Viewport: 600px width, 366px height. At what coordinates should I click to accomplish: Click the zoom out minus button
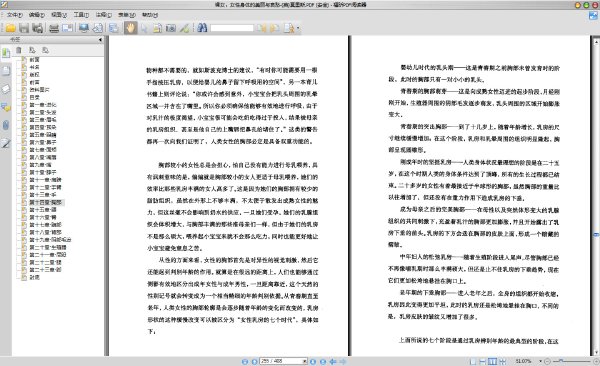[547, 361]
